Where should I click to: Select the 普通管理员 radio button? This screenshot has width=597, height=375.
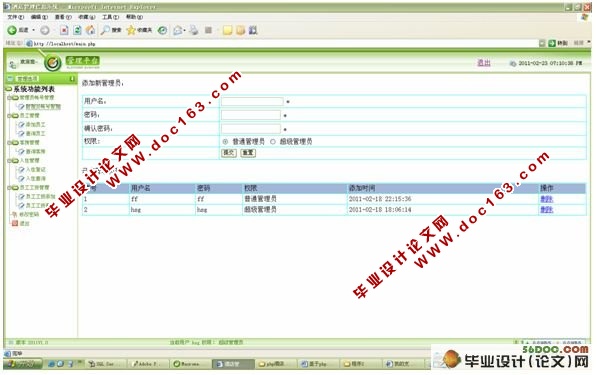(x=225, y=142)
